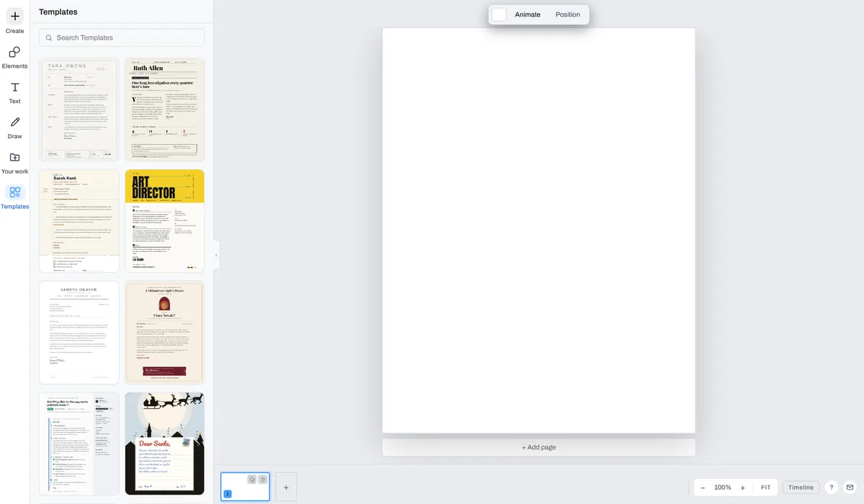This screenshot has height=504, width=864.
Task: Click the FIT zoom button
Action: [x=766, y=487]
